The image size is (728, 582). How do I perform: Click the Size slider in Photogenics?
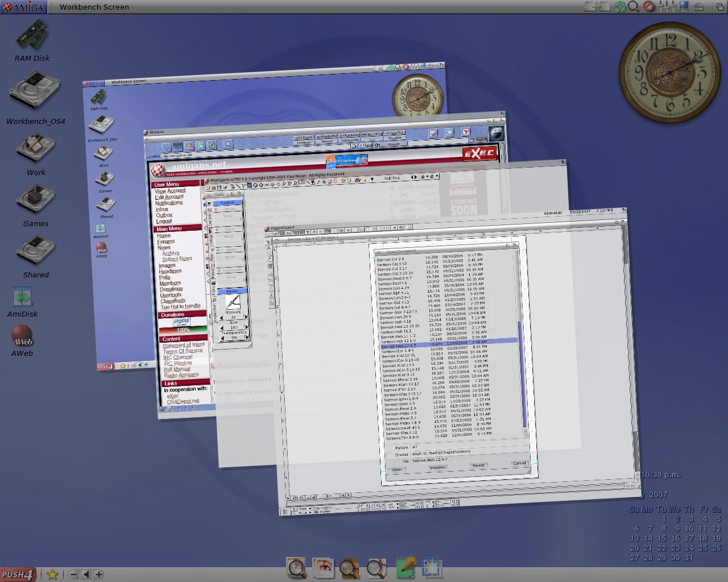point(234,327)
